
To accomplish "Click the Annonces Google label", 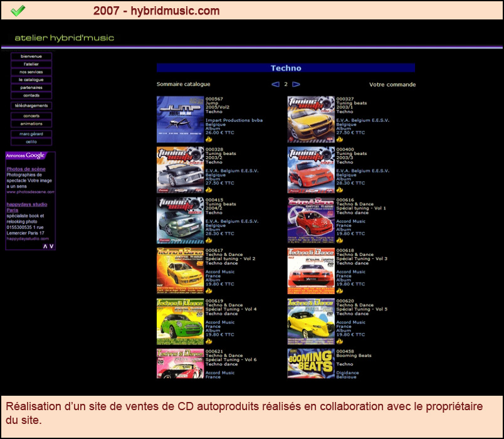I will (x=26, y=156).
